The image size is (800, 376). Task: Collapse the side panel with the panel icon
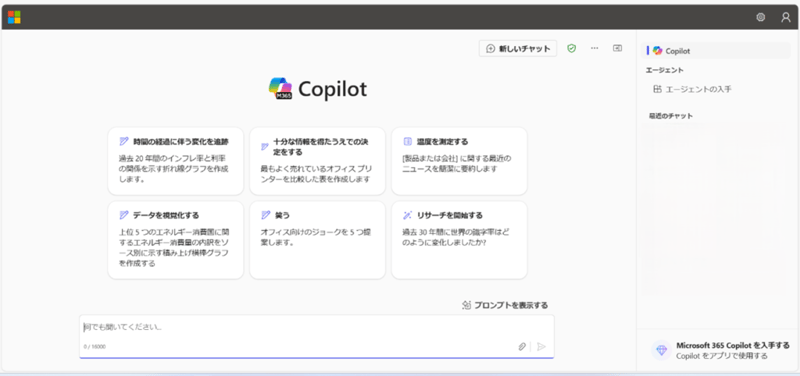pos(617,48)
